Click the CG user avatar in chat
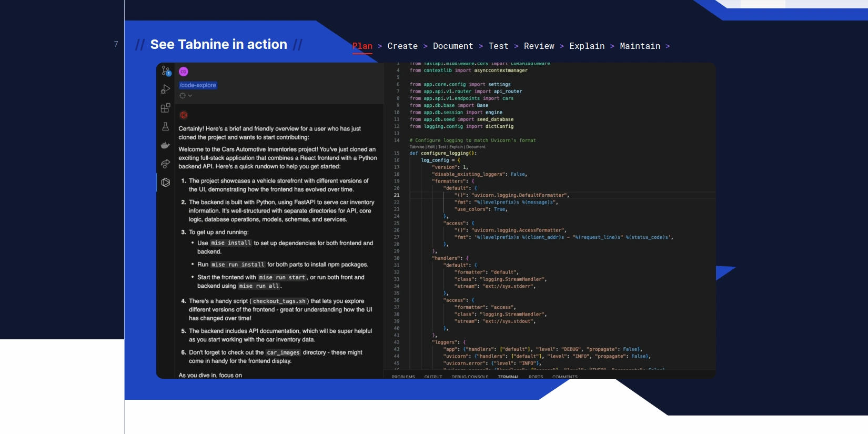 (x=184, y=72)
